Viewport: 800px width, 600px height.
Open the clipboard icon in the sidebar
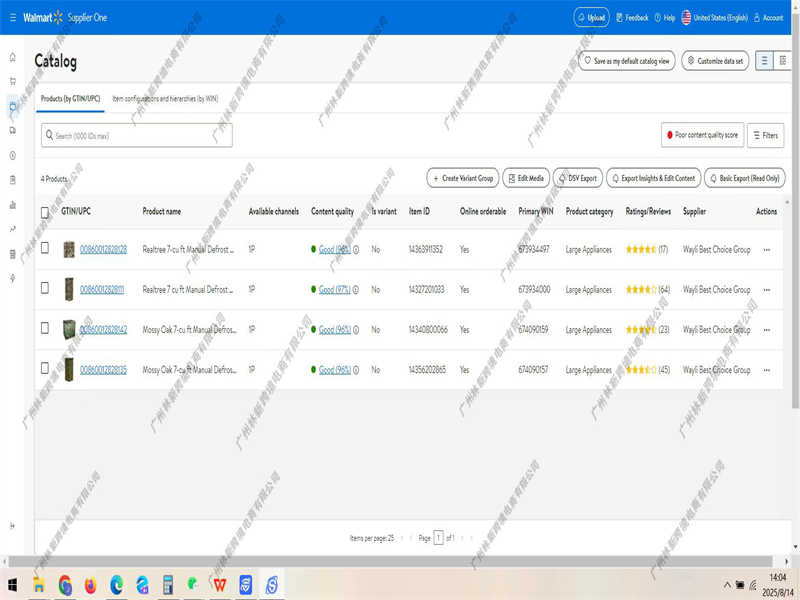13,180
